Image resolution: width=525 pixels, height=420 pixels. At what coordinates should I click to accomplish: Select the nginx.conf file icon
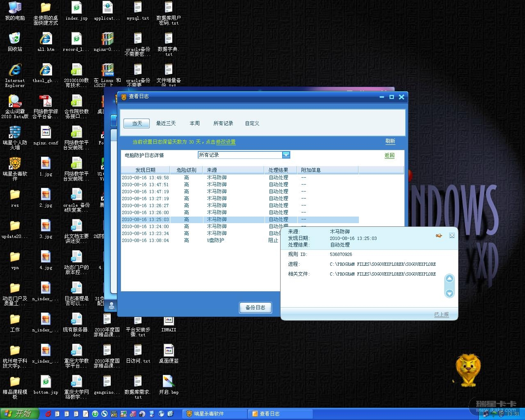[x=46, y=136]
